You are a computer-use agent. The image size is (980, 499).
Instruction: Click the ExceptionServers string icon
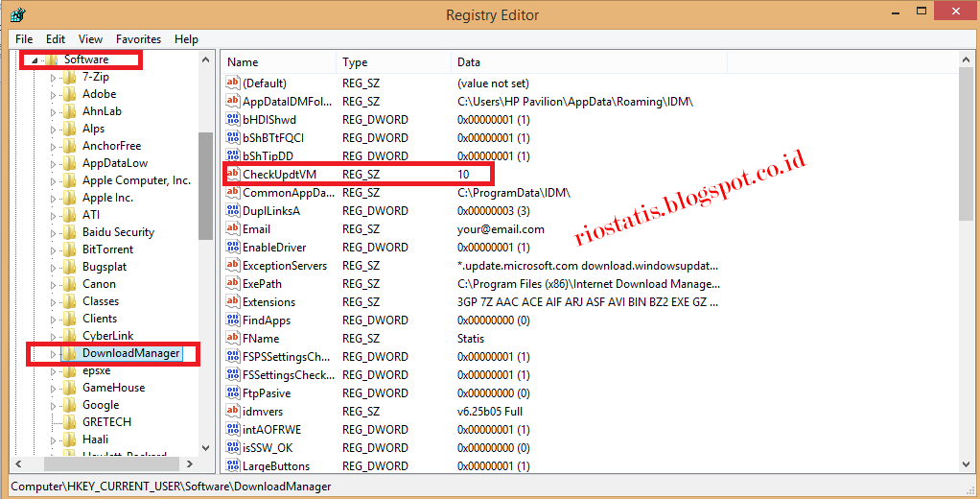(232, 265)
